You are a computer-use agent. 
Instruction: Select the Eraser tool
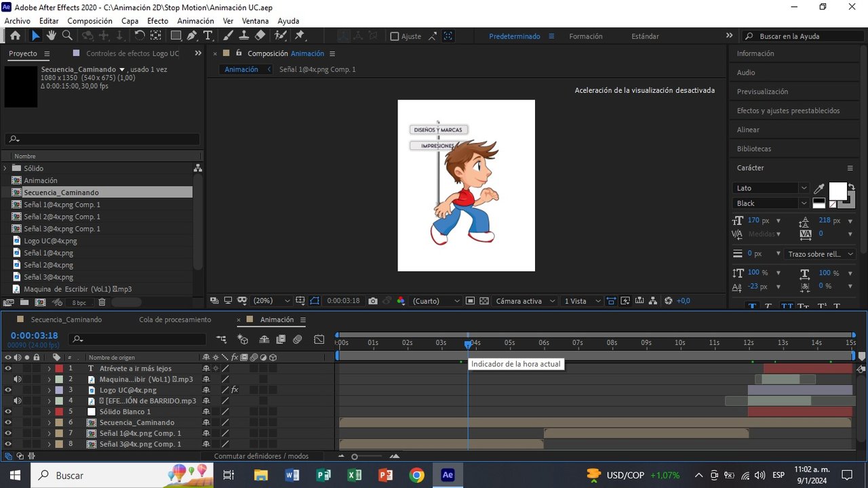pyautogui.click(x=260, y=35)
